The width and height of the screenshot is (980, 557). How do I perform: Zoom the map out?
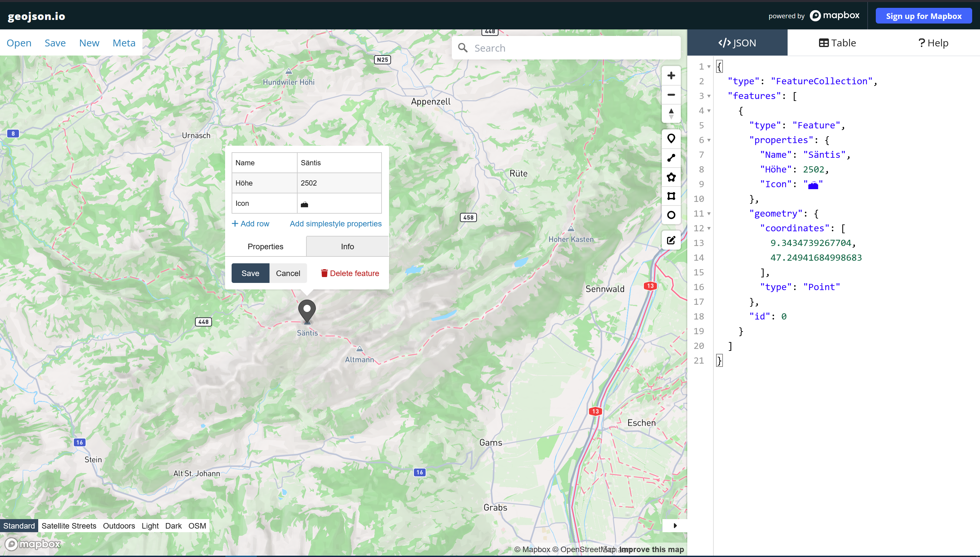671,94
